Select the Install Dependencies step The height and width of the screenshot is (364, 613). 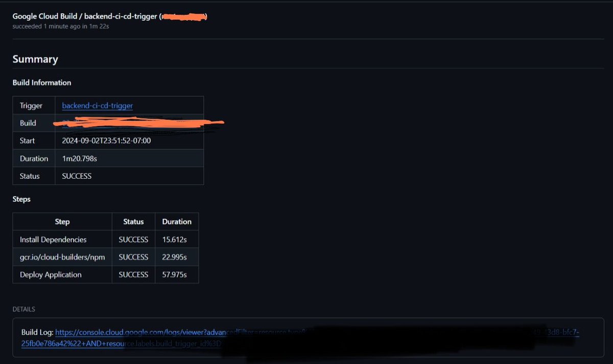tap(53, 240)
